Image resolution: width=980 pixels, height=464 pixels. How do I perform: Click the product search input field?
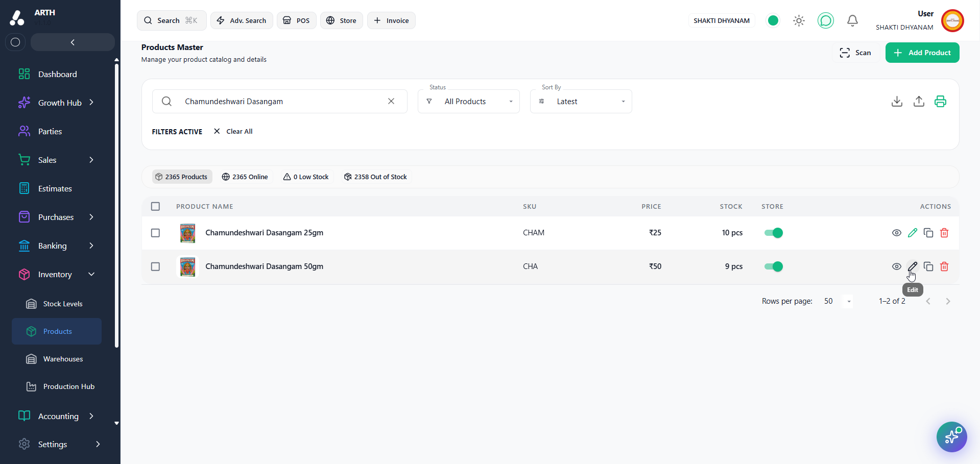pos(280,102)
